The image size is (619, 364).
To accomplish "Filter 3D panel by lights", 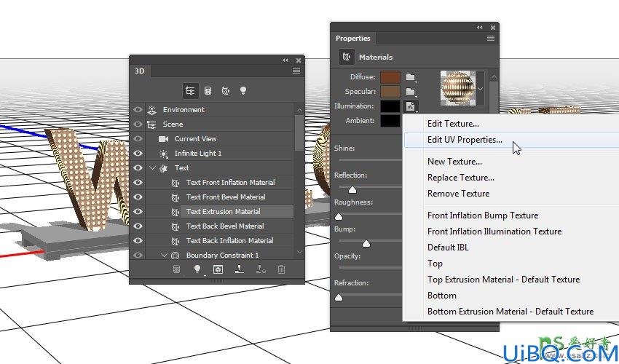I will tap(243, 91).
